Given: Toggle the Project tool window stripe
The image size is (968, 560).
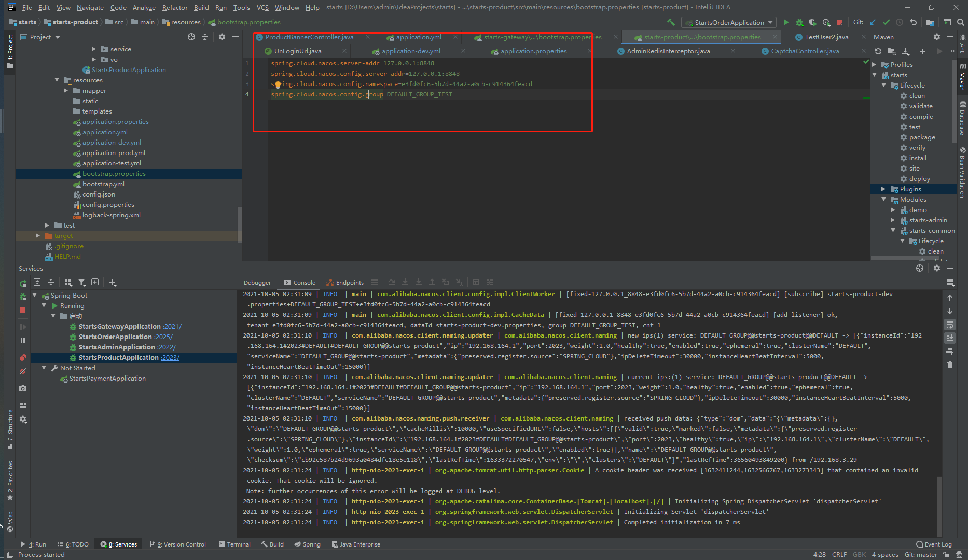Looking at the screenshot, I should (x=10, y=51).
